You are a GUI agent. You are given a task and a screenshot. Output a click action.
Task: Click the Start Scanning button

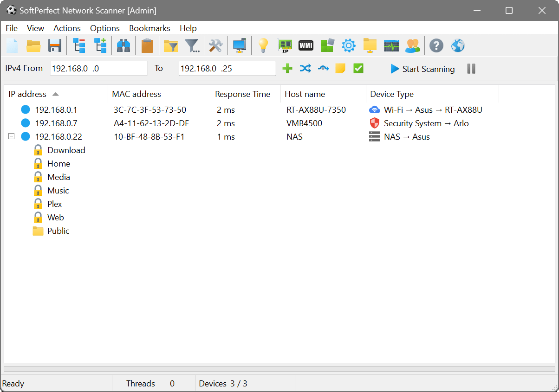[x=422, y=69]
